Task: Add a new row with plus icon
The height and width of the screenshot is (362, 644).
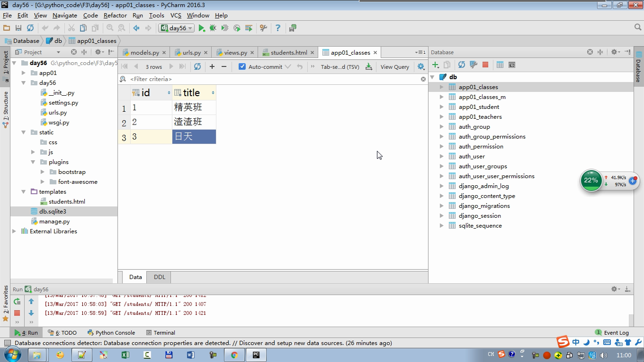Action: pos(212,66)
